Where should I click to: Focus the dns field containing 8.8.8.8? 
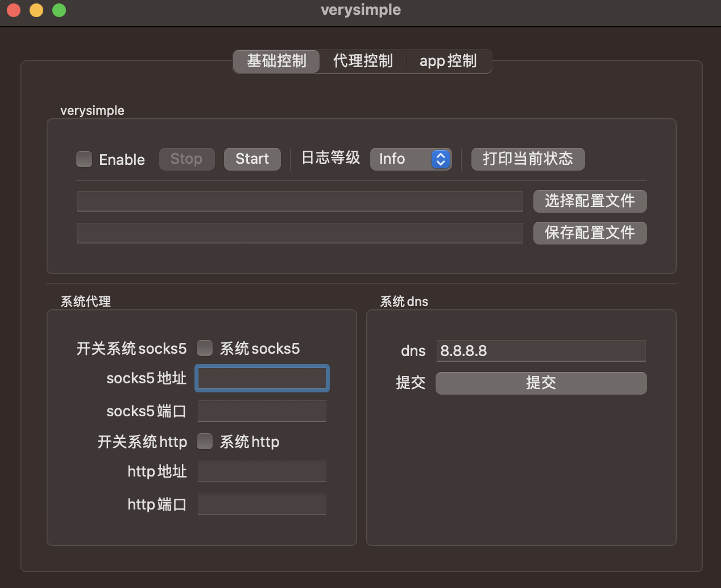[x=541, y=351]
